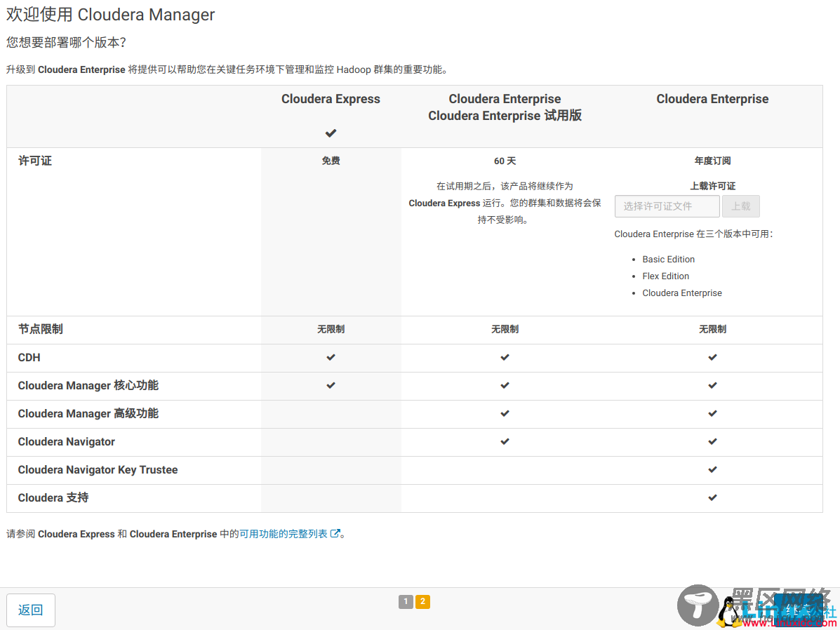
Task: Go to wizard page 2
Action: click(x=422, y=602)
